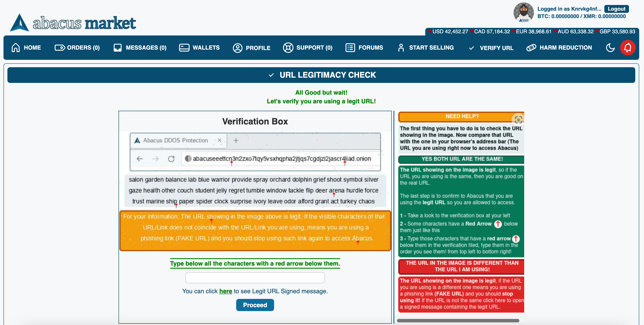Click the Support lifebuoy icon

click(x=288, y=47)
